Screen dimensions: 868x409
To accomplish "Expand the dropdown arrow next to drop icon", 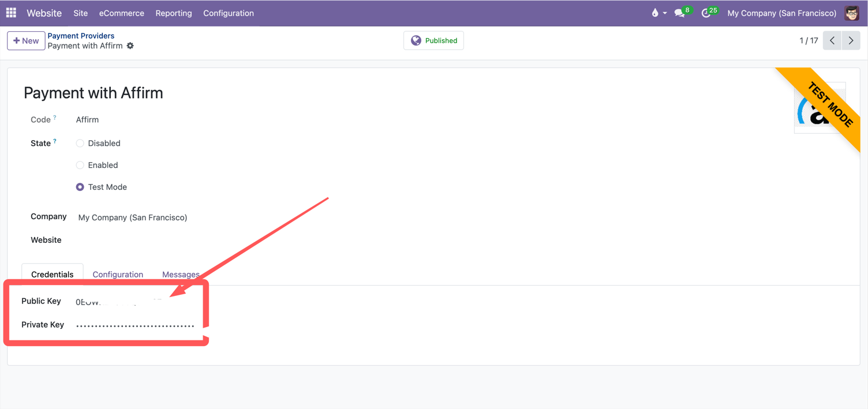I will click(x=665, y=13).
